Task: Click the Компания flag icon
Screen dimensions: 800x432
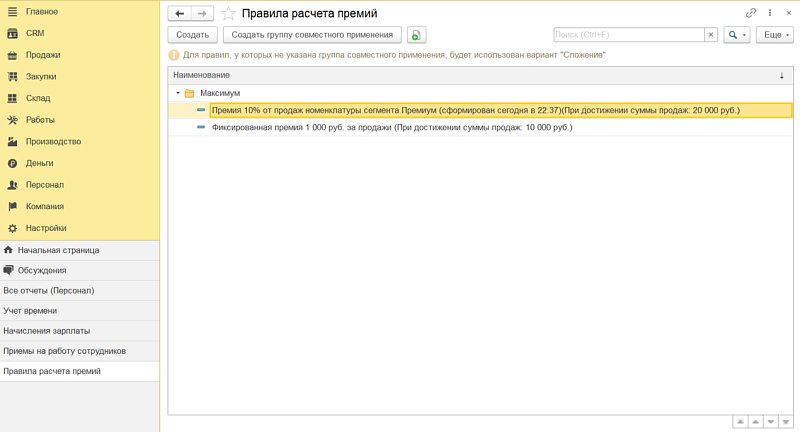Action: click(x=12, y=207)
